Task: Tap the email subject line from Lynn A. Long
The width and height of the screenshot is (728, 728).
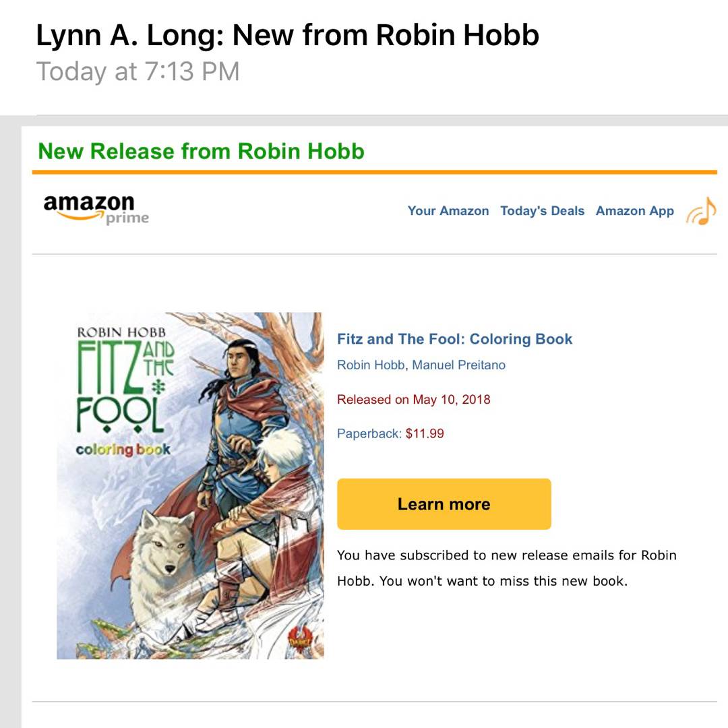Action: 287,35
